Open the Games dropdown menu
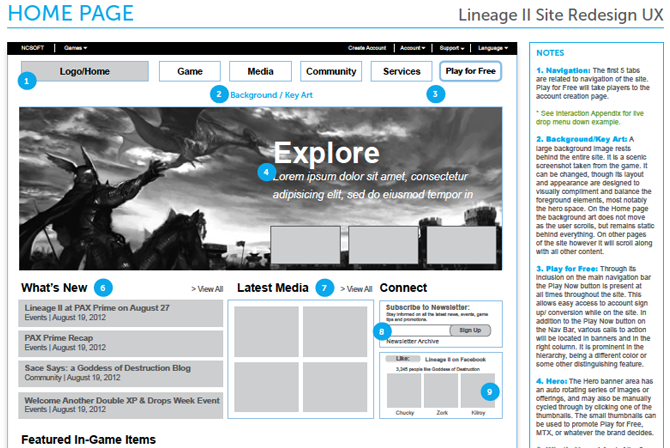Screen dimensions: 670x448 76,48
